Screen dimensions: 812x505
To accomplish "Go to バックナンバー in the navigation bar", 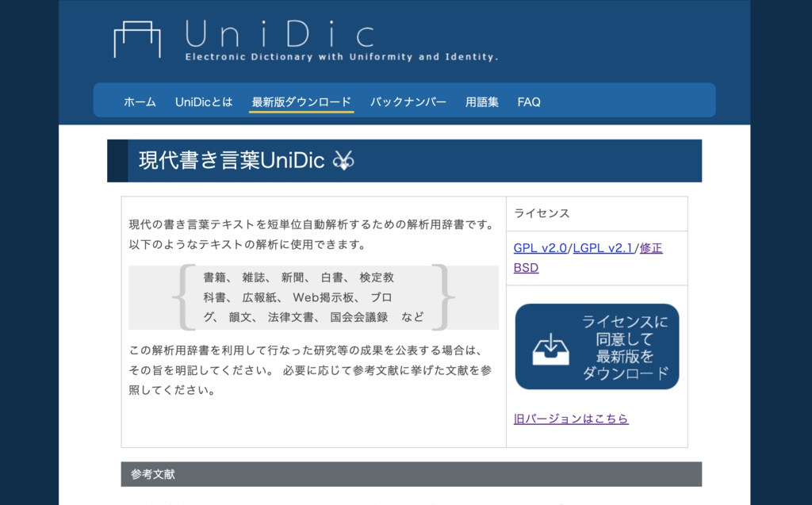I will click(x=408, y=102).
